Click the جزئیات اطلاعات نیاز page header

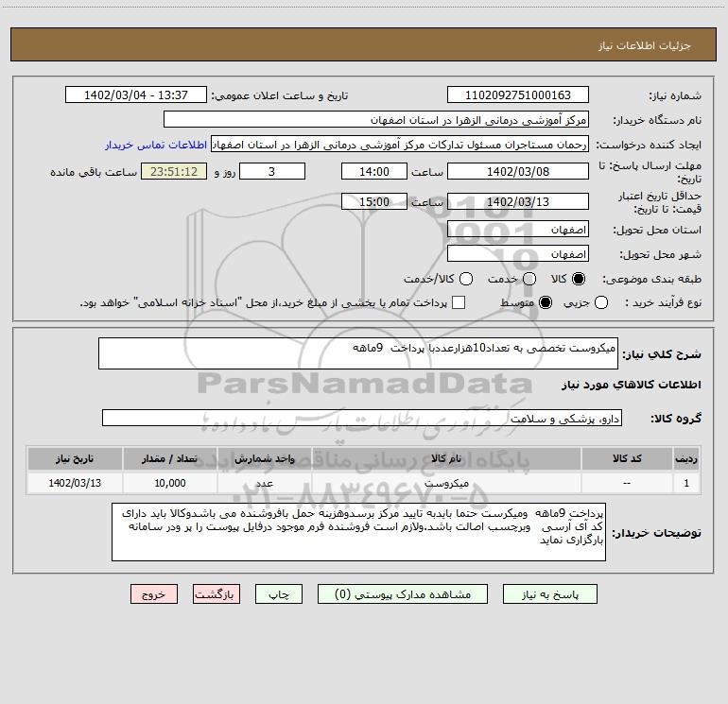pyautogui.click(x=645, y=45)
